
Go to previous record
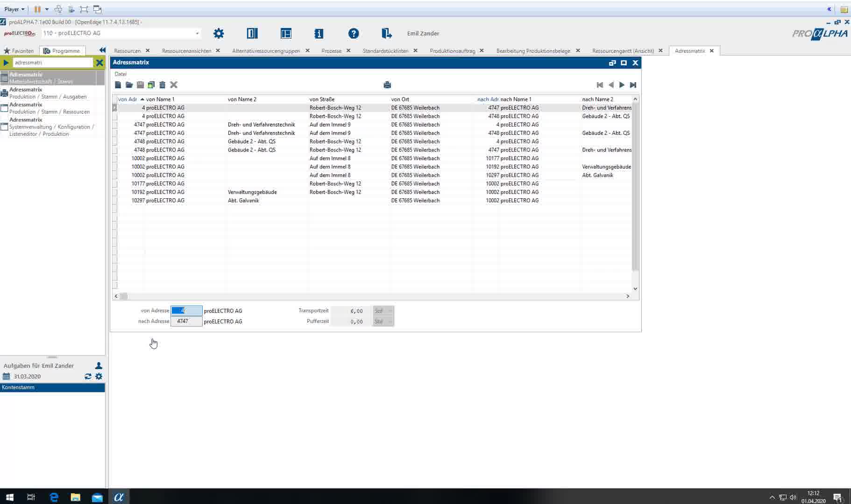point(611,85)
